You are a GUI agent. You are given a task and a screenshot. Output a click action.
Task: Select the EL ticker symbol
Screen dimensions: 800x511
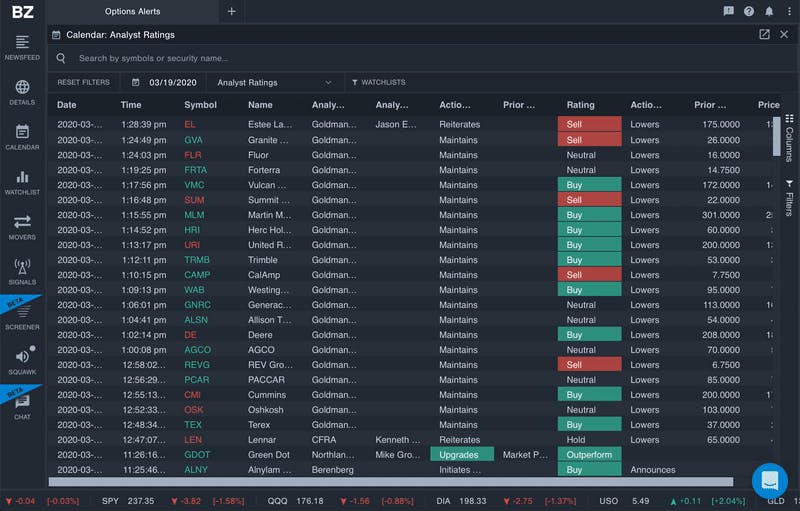pyautogui.click(x=190, y=124)
